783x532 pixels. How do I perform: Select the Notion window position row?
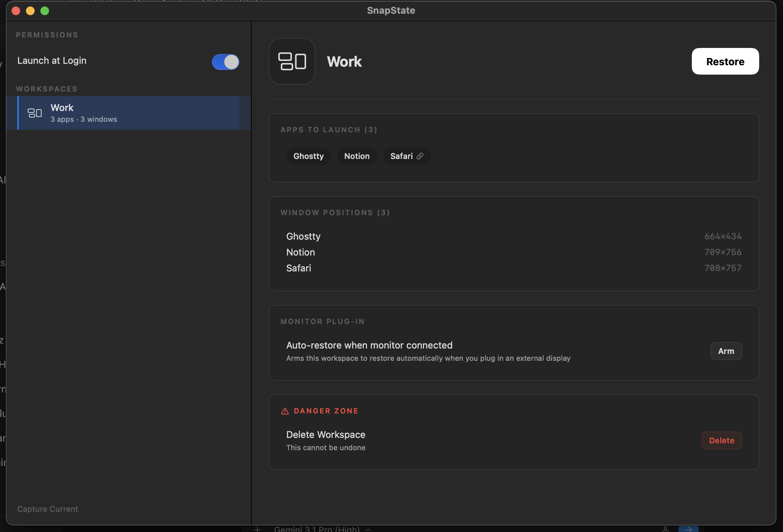(514, 252)
